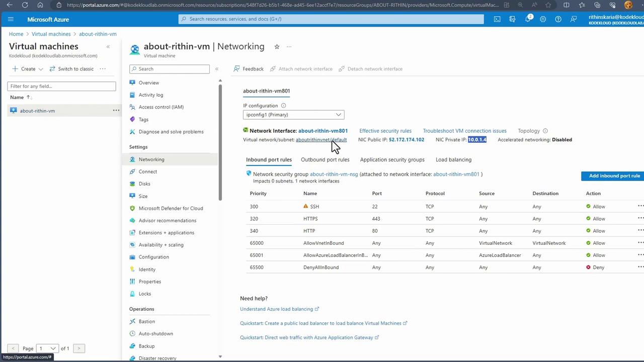Screen dimensions: 644x362
Task: Open Cloud Shell icon in top bar
Action: point(497,19)
